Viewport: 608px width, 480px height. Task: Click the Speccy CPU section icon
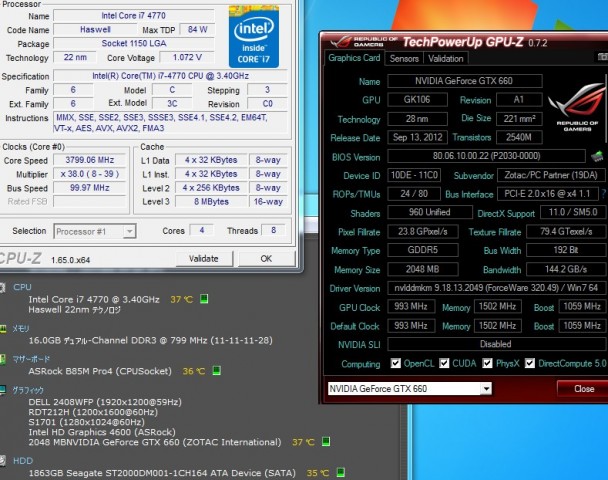3,287
